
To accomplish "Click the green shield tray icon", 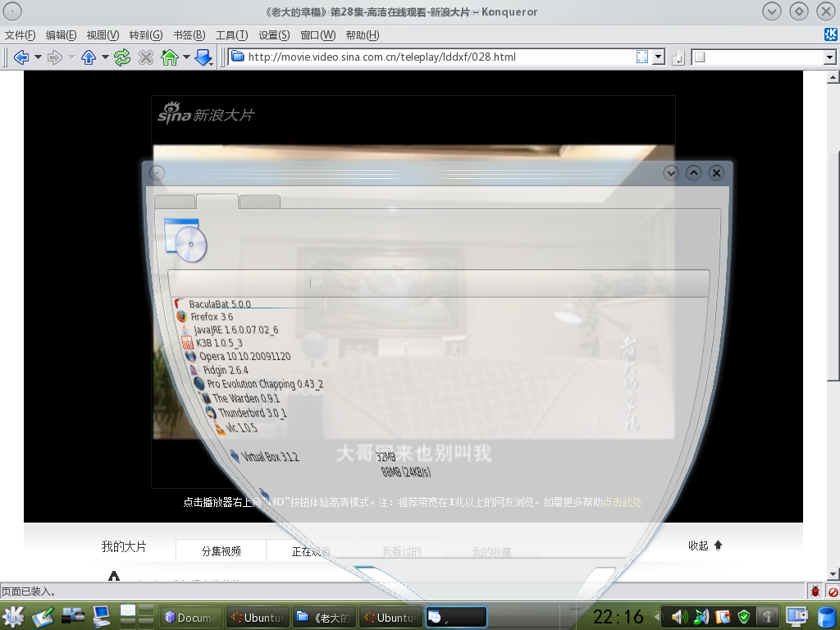I will [743, 617].
